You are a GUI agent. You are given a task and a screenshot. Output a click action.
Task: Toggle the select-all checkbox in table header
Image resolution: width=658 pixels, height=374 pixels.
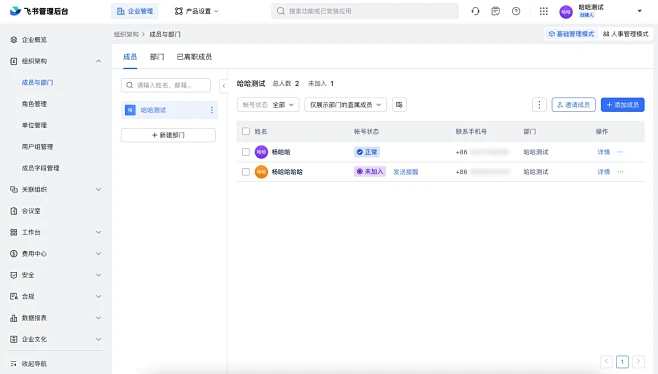click(x=246, y=131)
